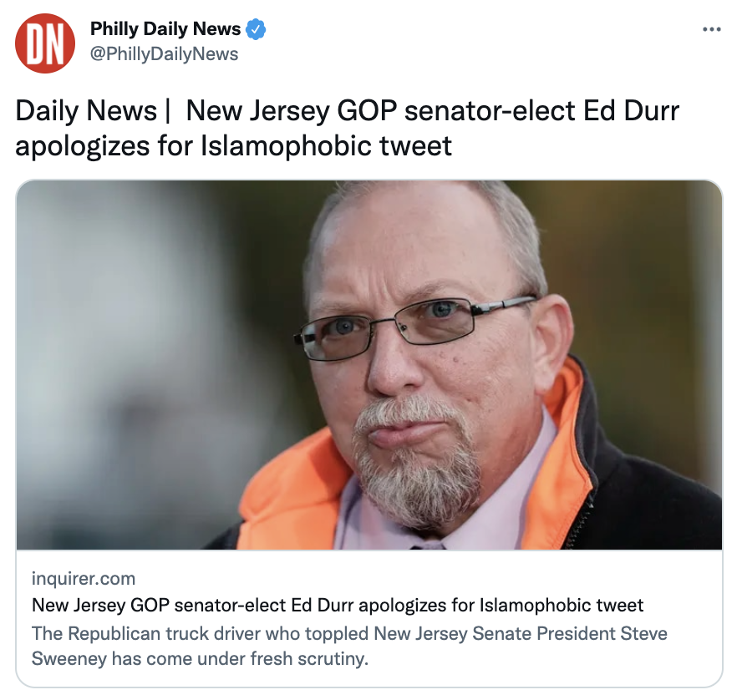Click the blue verified checkmark badge

(x=256, y=29)
